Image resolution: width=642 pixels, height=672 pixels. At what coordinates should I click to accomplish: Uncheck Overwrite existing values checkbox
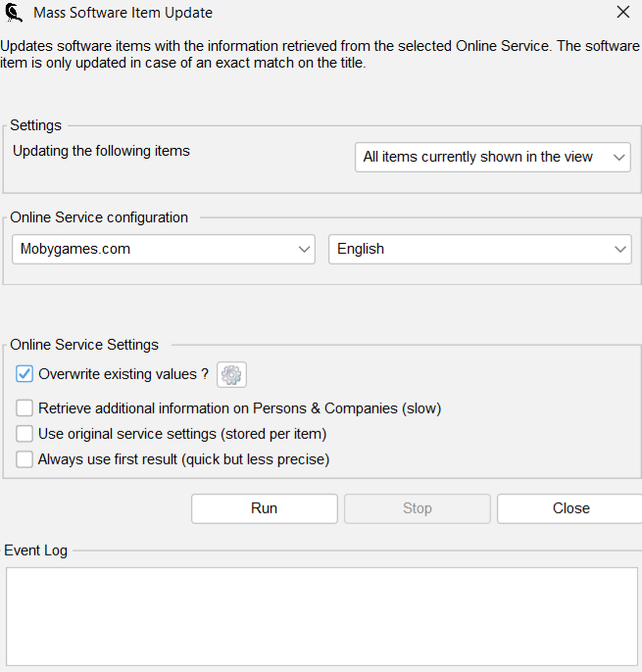[x=25, y=374]
